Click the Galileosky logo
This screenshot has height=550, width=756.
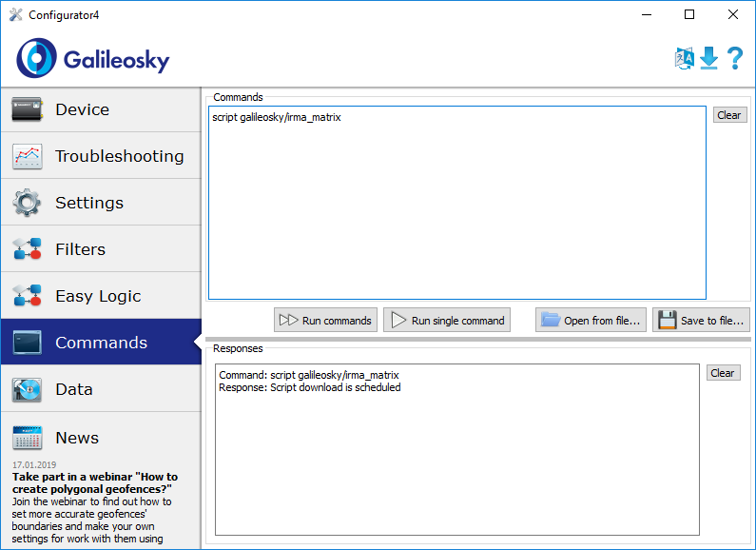[93, 59]
